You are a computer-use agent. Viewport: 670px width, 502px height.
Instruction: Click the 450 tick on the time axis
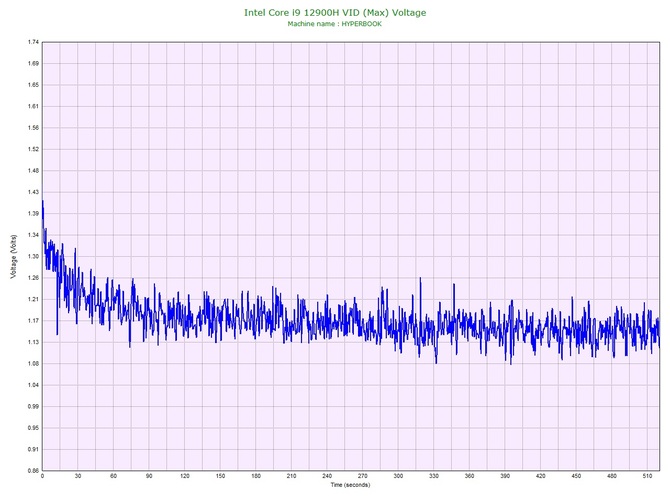pyautogui.click(x=576, y=476)
